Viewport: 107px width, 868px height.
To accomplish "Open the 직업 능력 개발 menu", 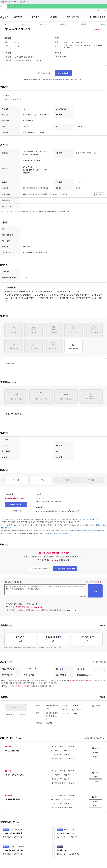I will (73, 17).
